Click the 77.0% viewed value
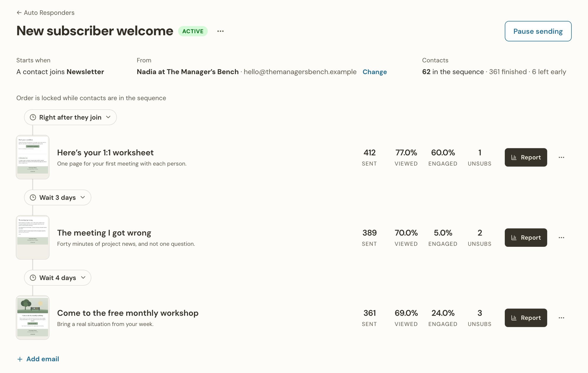Image resolution: width=588 pixels, height=373 pixels. tap(406, 153)
